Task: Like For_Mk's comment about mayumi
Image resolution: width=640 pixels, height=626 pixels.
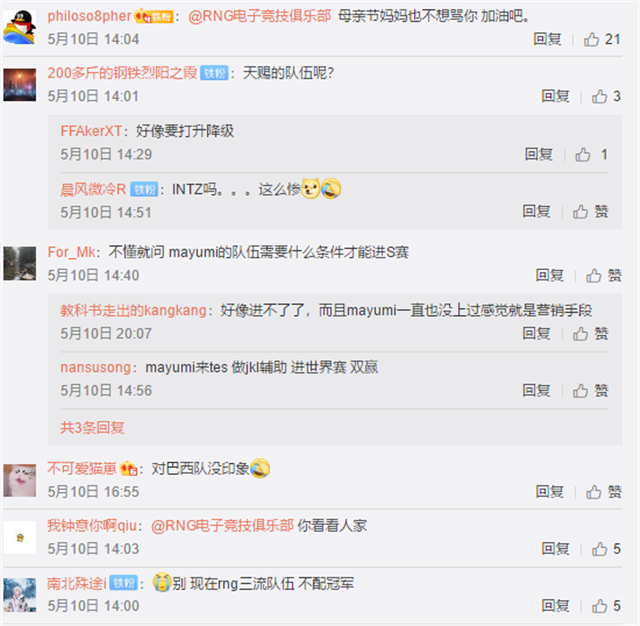Action: pos(604,276)
